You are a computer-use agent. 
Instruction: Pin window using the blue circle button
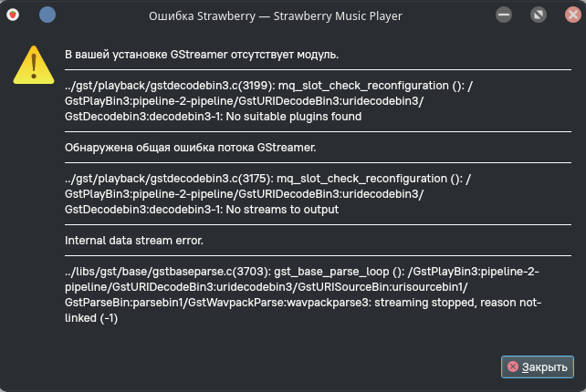point(47,15)
